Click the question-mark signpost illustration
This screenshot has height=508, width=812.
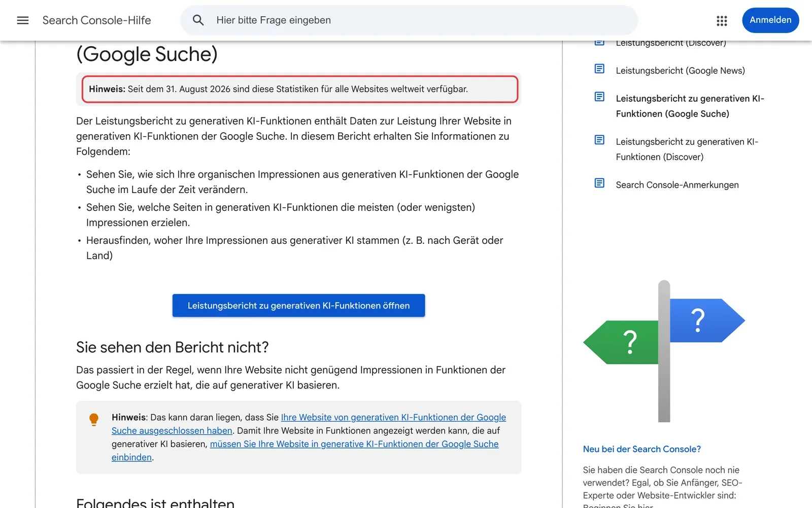coord(664,351)
